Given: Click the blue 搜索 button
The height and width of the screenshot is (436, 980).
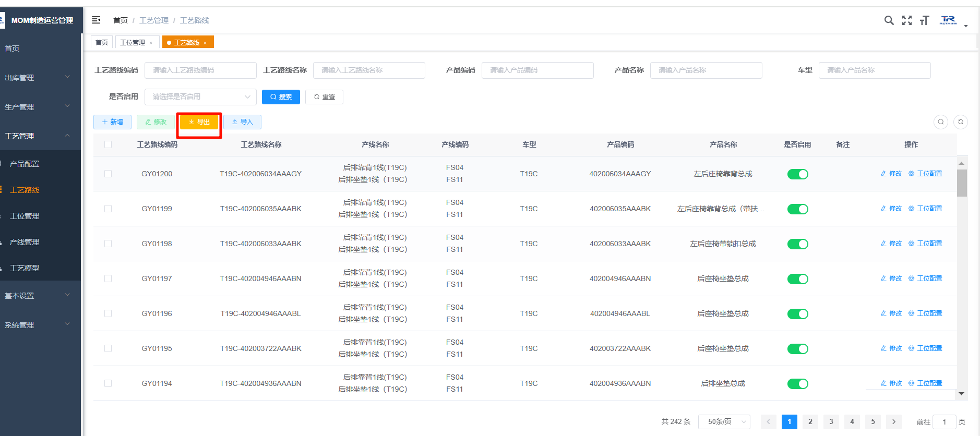Looking at the screenshot, I should (x=281, y=97).
